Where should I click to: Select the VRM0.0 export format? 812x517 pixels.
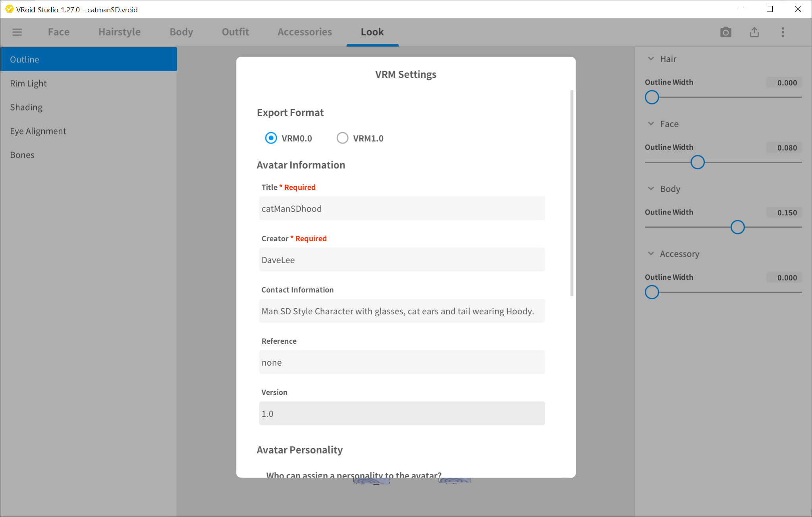click(x=271, y=138)
